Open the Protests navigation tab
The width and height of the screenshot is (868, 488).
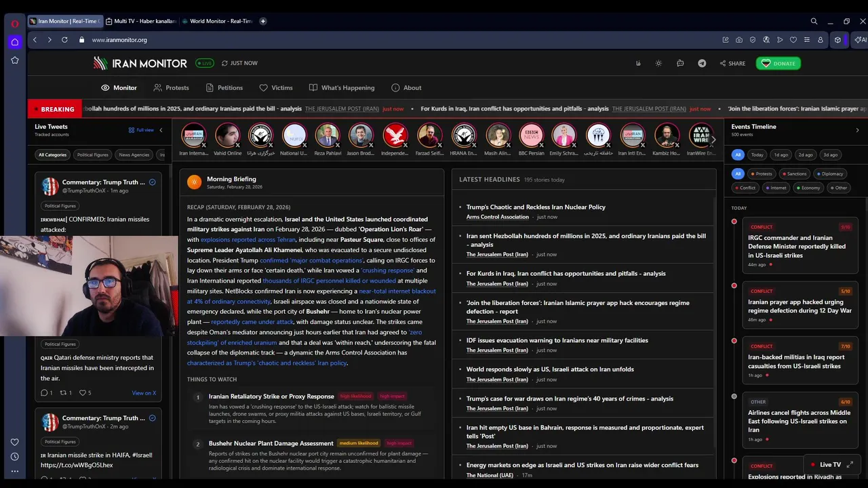(171, 87)
